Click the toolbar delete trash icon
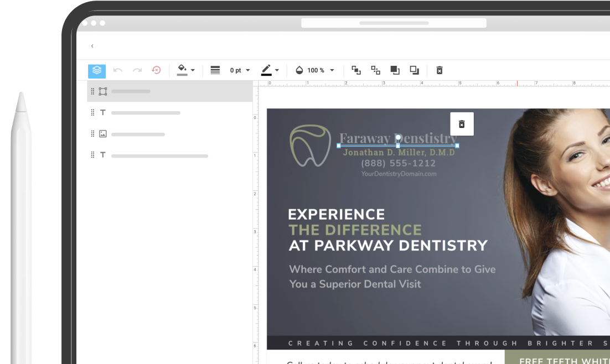The image size is (610, 364). (440, 70)
